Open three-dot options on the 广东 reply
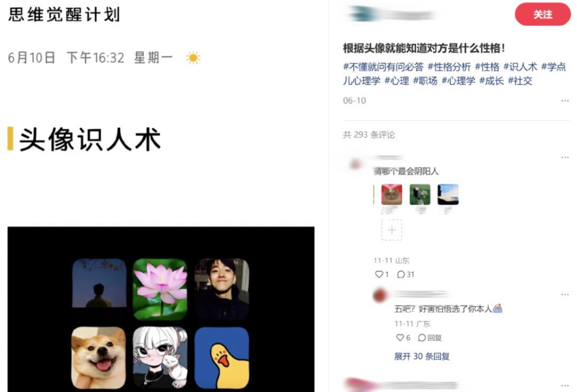The height and width of the screenshot is (392, 577). 565,295
